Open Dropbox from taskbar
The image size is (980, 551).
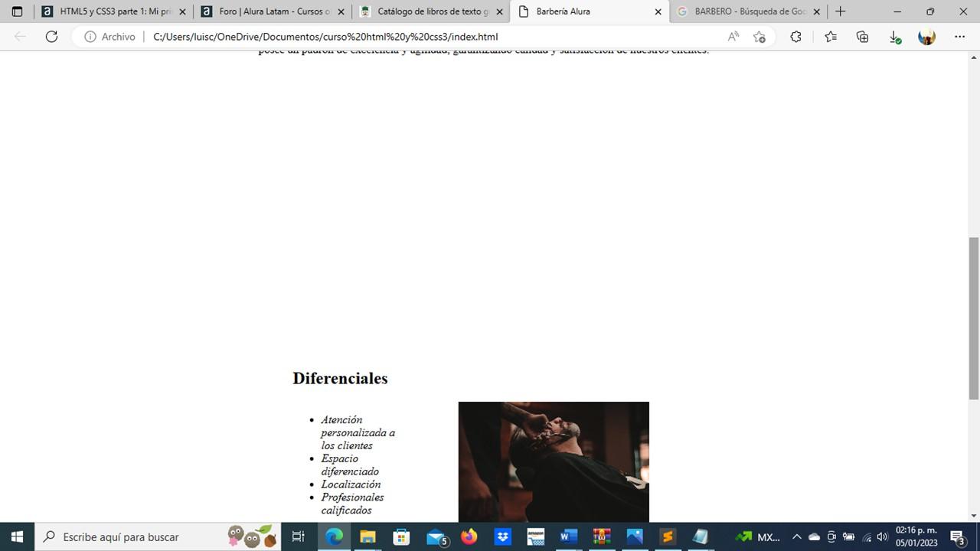click(x=502, y=536)
